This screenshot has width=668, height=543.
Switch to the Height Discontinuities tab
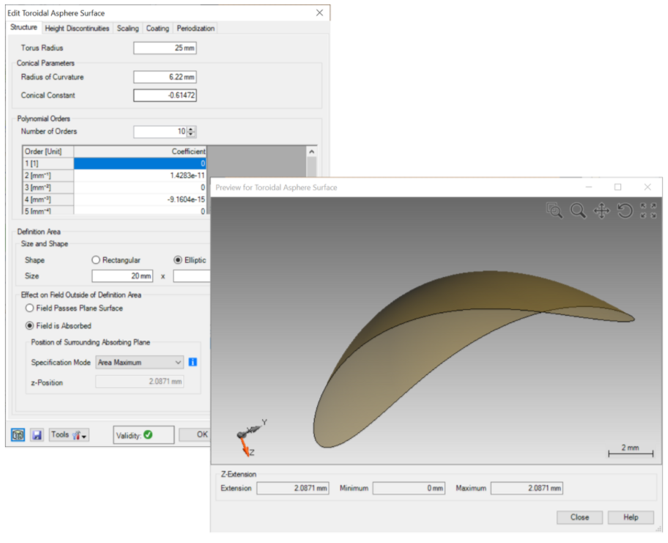click(x=77, y=28)
